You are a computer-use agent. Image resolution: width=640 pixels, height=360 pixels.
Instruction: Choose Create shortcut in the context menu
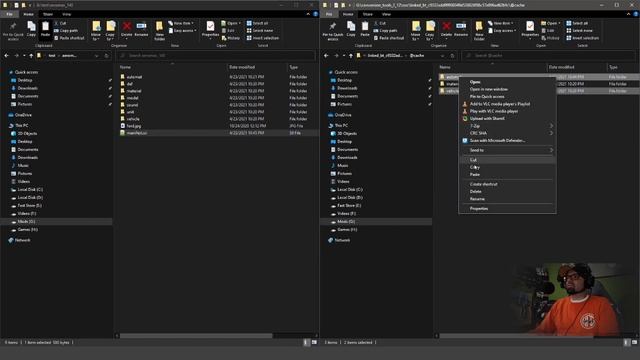pos(507,184)
